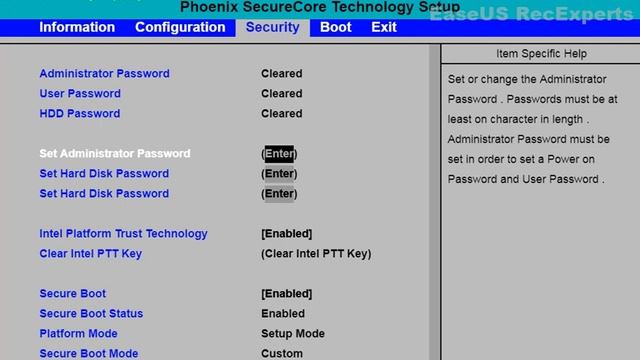Viewport: 640px width, 360px height.
Task: Click the Item Specific Help header
Action: (541, 53)
